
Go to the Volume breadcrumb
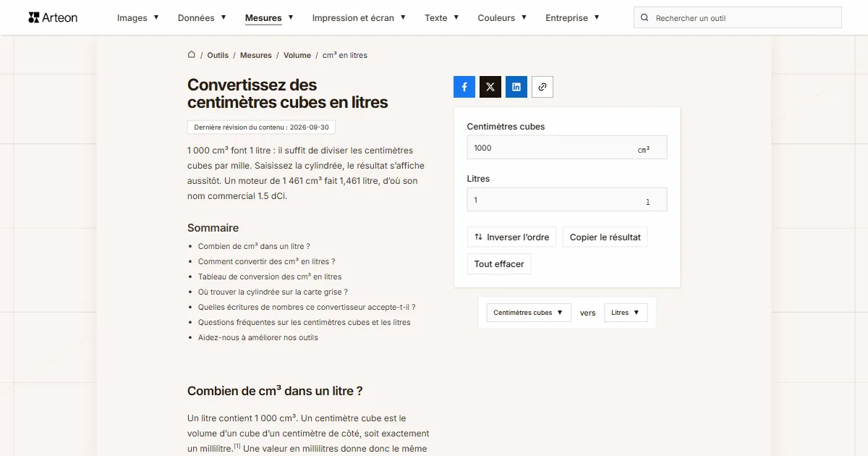pos(297,55)
